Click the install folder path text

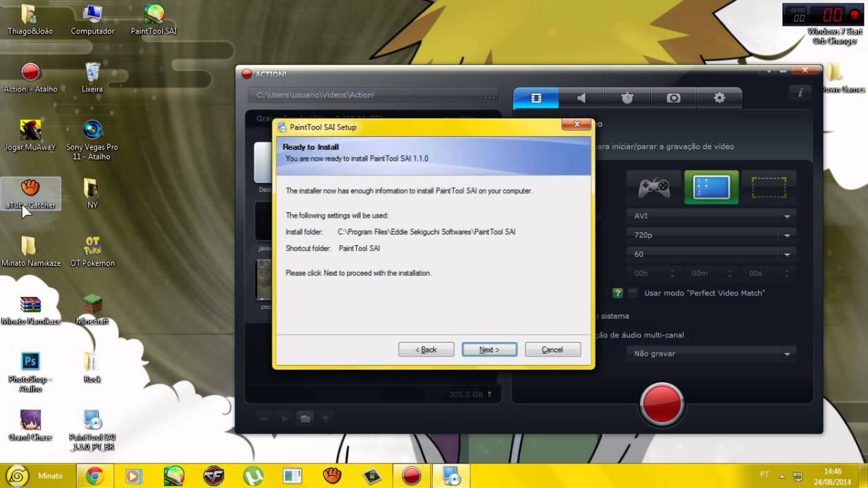(427, 232)
